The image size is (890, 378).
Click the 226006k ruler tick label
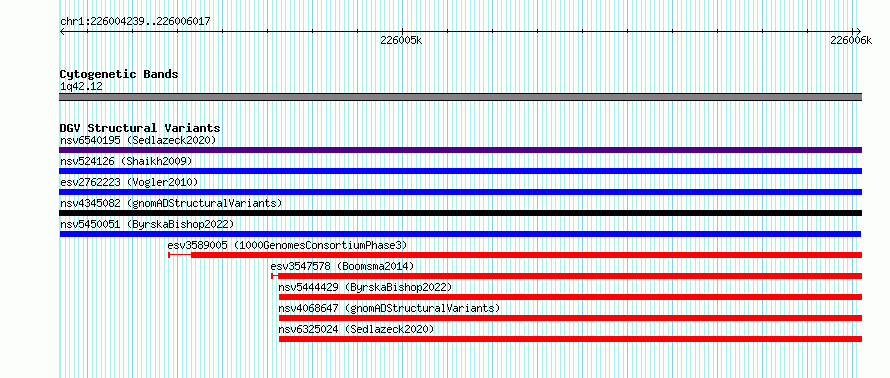850,40
